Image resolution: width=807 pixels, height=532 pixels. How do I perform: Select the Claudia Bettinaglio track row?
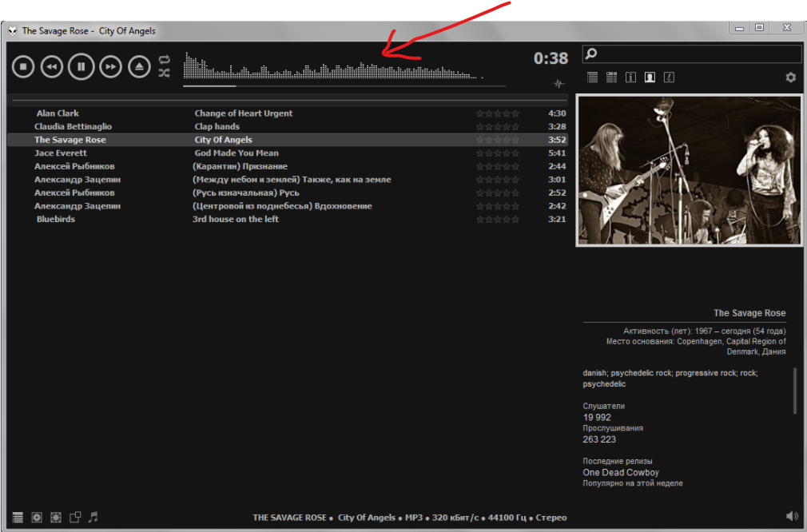[288, 126]
